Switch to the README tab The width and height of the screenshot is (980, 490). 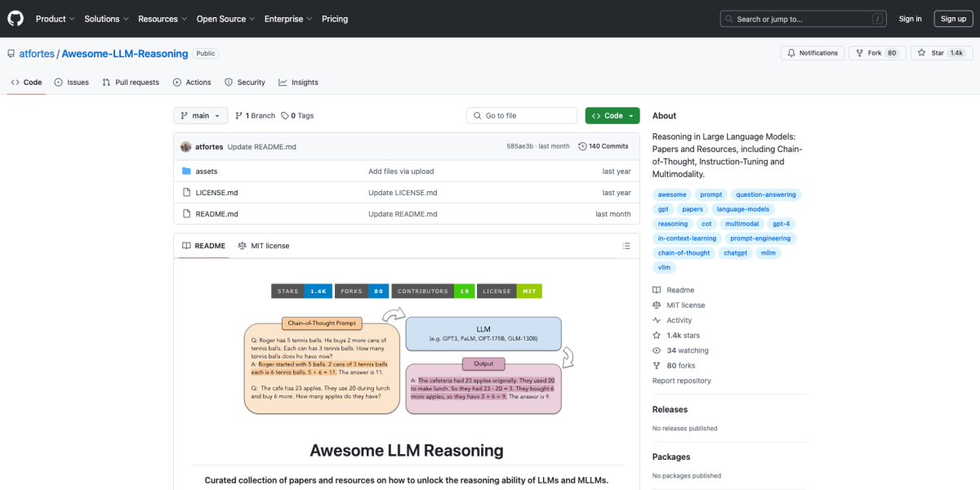coord(203,245)
